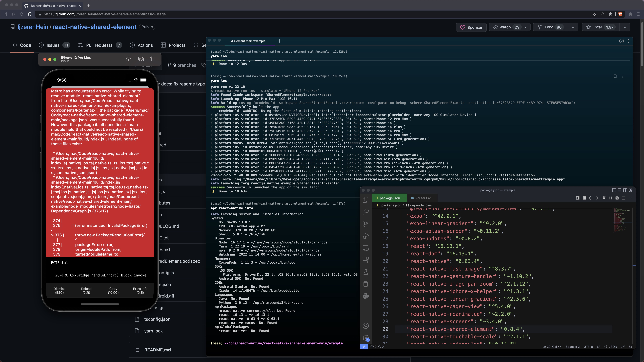This screenshot has height=362, width=644.
Task: Open the Watch dropdown arrow
Action: click(x=525, y=27)
